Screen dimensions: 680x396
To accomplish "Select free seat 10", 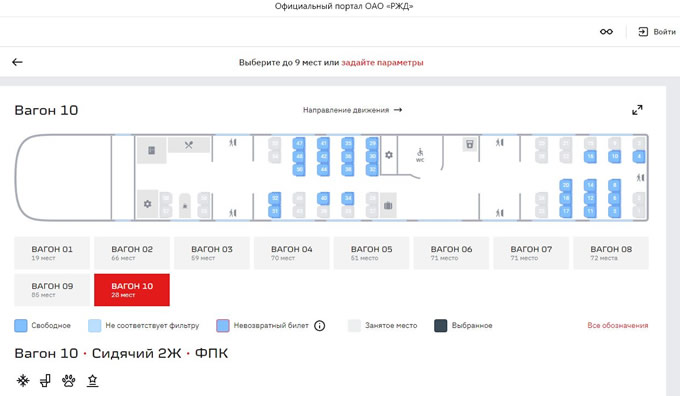I will (x=615, y=156).
